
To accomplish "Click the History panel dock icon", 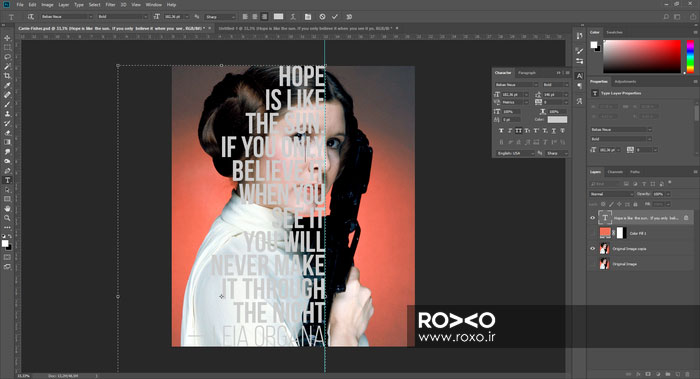I will point(579,36).
